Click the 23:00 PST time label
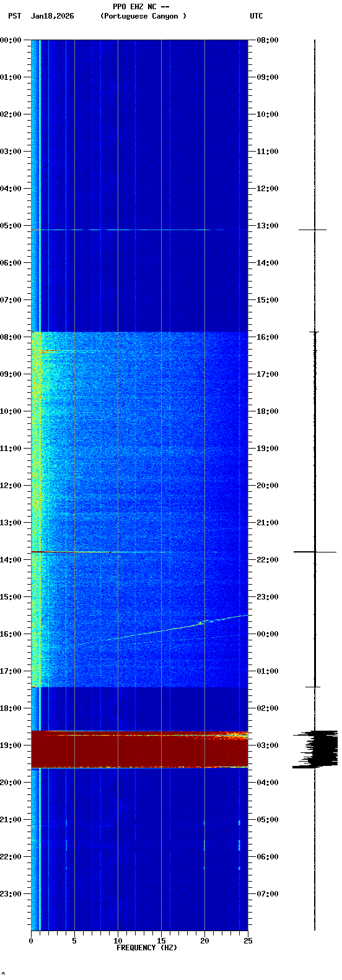The image size is (342, 980). [x=11, y=894]
